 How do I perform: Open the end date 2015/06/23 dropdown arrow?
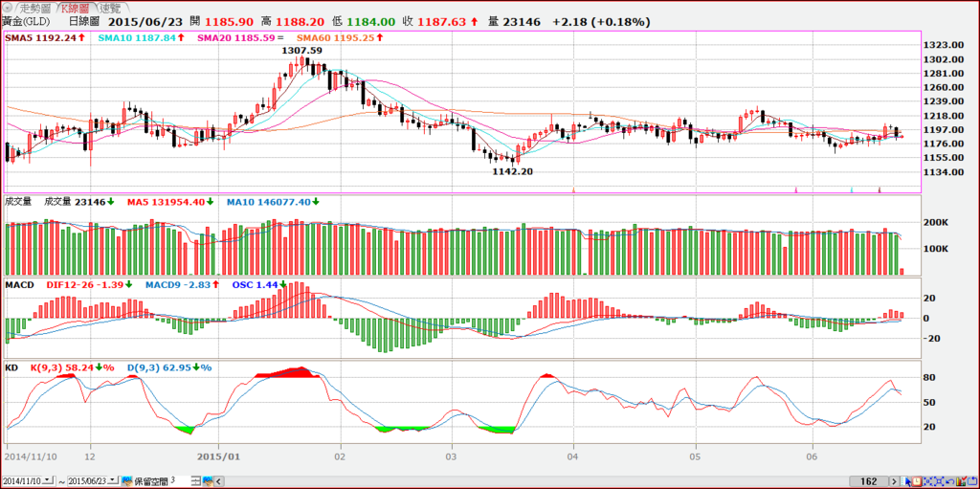[113, 480]
